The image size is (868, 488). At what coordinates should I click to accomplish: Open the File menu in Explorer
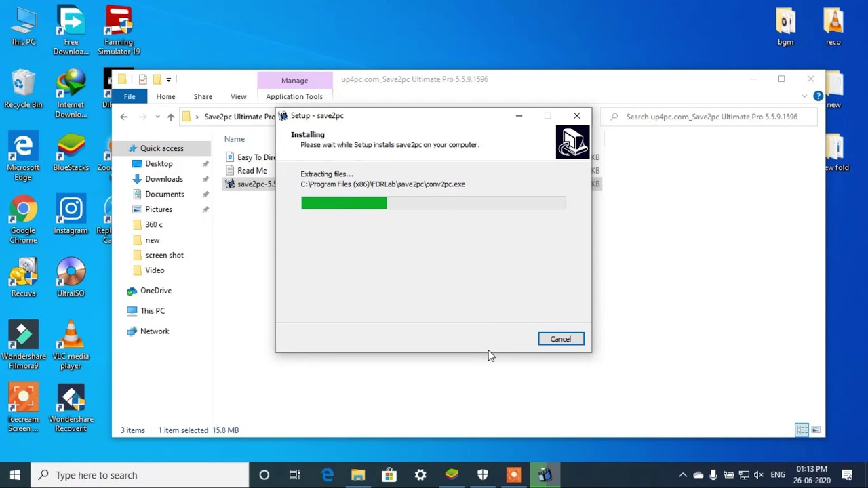(x=130, y=96)
